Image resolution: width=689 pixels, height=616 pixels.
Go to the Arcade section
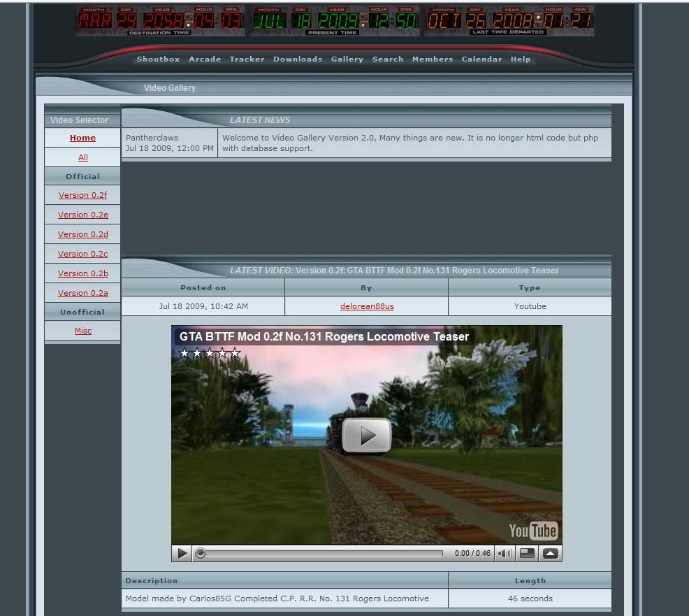[x=205, y=59]
